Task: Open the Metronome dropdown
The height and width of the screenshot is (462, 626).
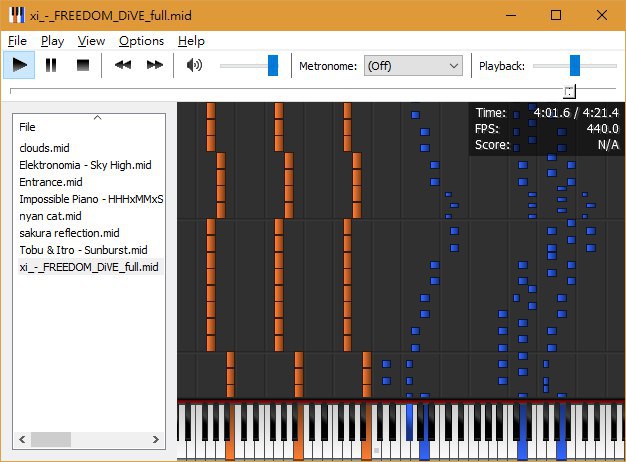Action: 413,66
